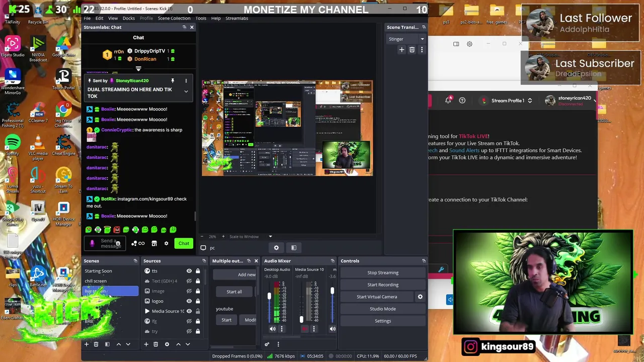Click the green Chat send button

pyautogui.click(x=184, y=243)
